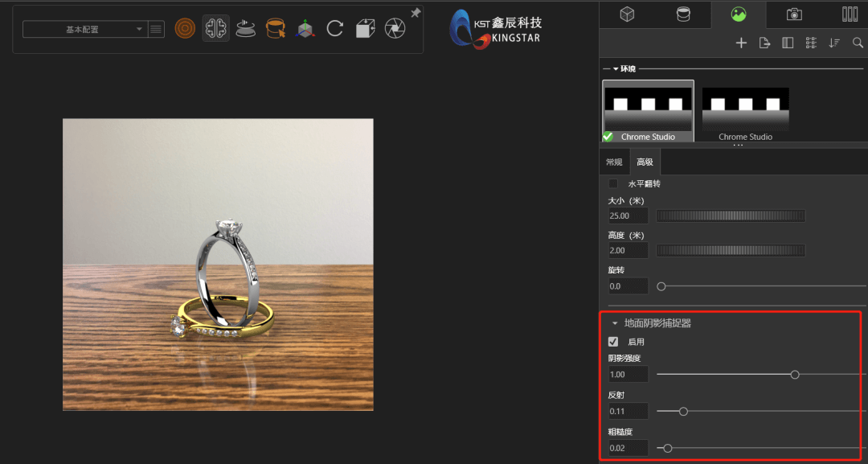The image size is (868, 464).
Task: Select the move gizmo tool icon
Action: coord(307,30)
